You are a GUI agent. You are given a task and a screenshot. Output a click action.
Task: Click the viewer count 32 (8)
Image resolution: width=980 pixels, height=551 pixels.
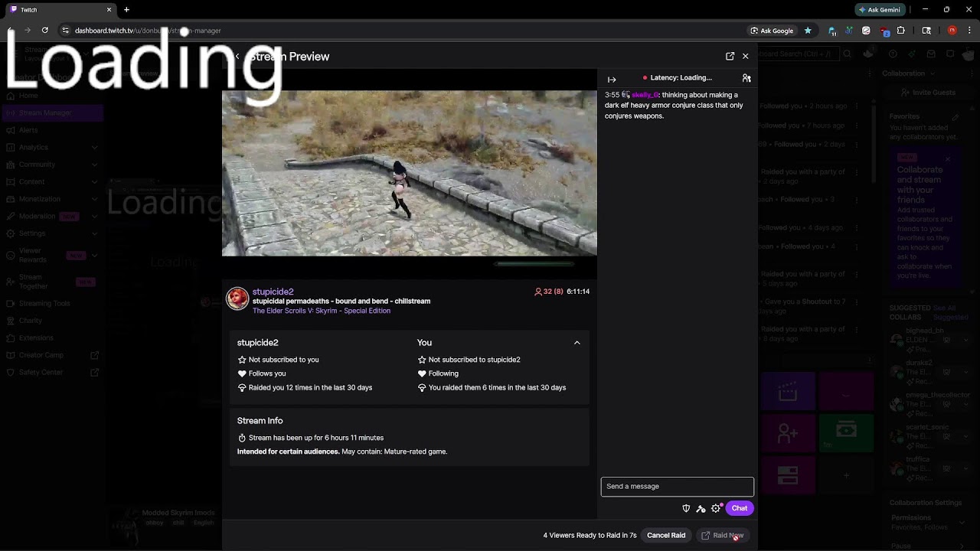click(x=549, y=292)
